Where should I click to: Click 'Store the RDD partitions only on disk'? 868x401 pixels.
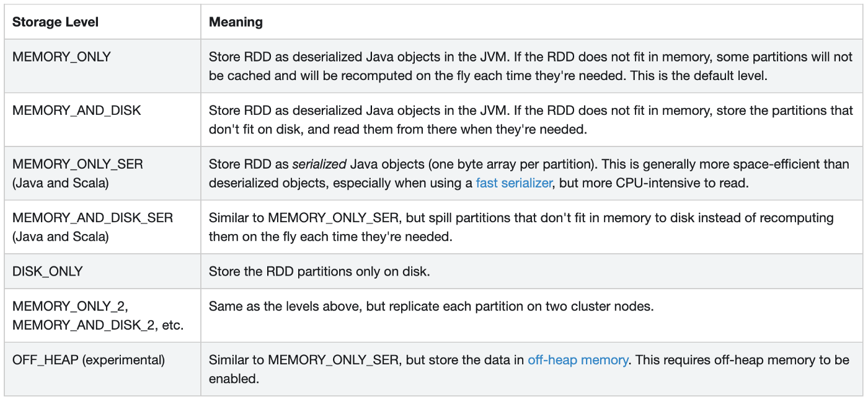[x=319, y=271]
